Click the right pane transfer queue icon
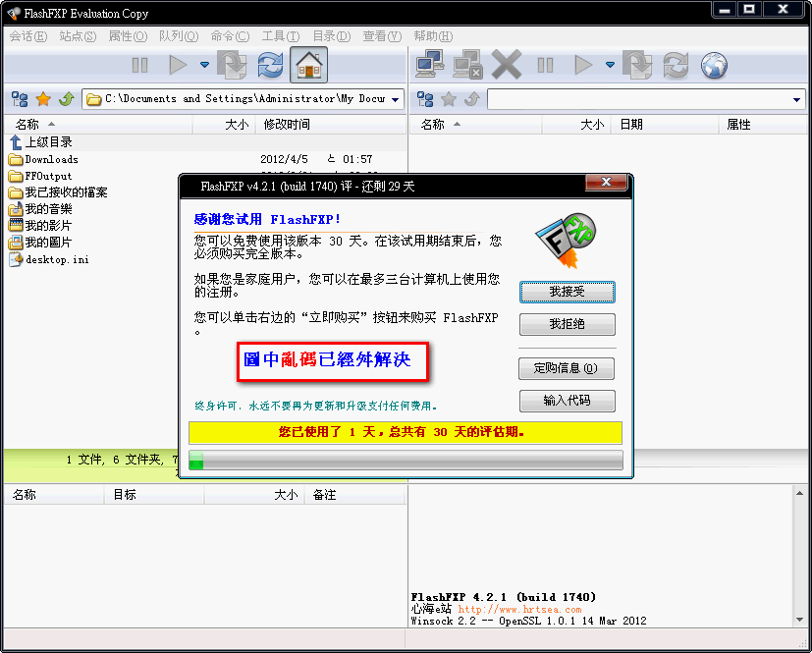812x653 pixels. (x=637, y=65)
